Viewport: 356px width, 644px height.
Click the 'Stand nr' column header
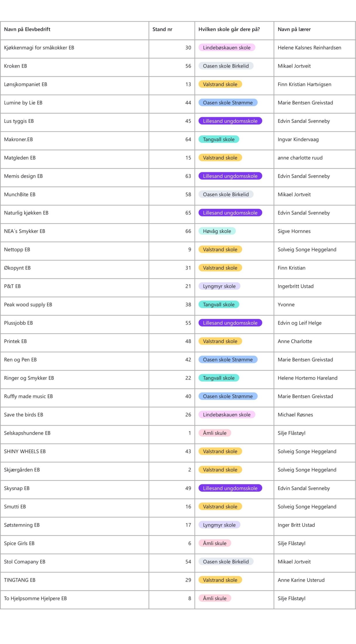[162, 29]
